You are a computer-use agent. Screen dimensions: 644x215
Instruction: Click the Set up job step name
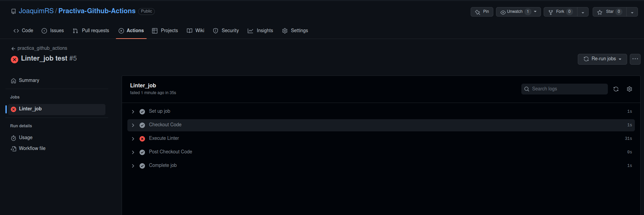[x=159, y=111]
